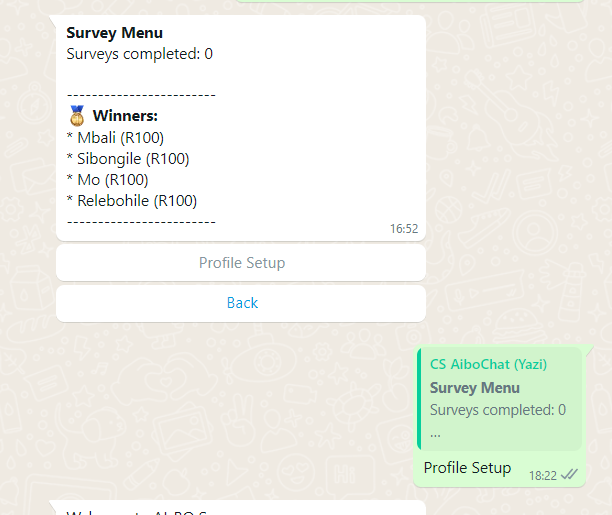612x515 pixels.
Task: Click Surveys completed: 0 in quoted reply
Action: [x=498, y=410]
